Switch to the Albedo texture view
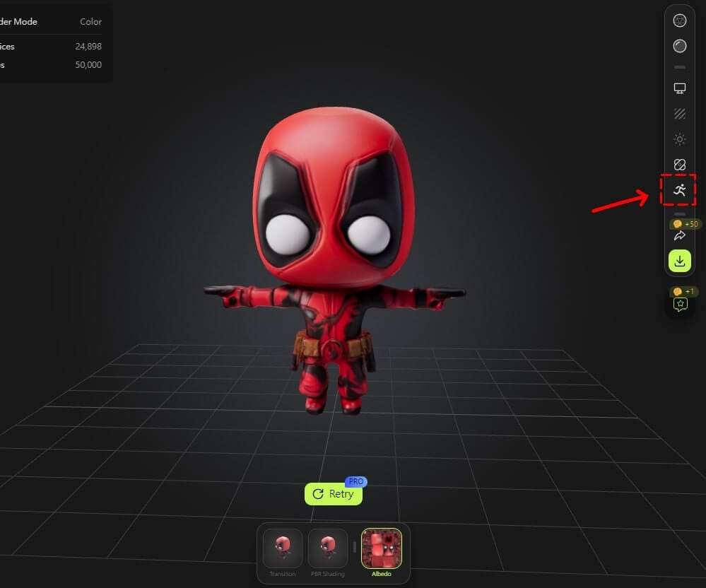 (x=382, y=555)
